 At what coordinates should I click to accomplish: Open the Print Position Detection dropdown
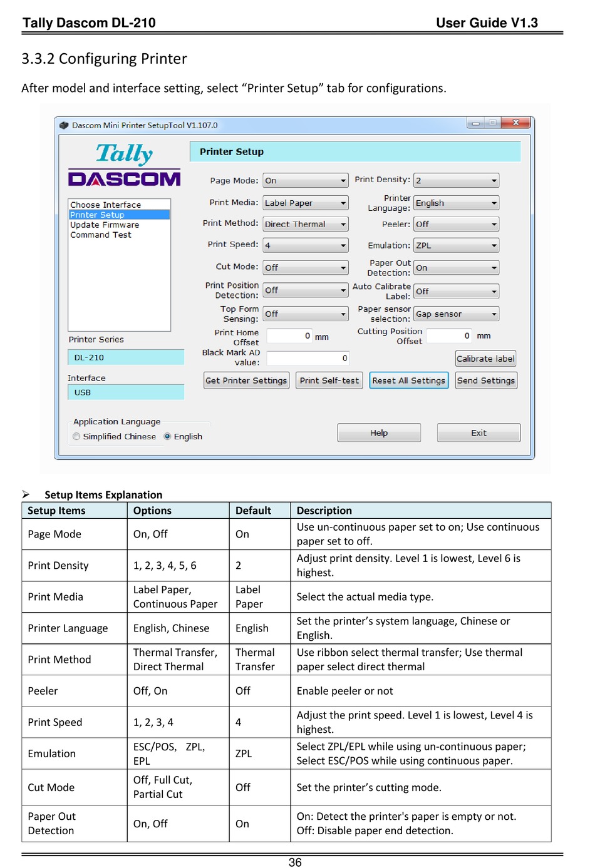point(306,290)
